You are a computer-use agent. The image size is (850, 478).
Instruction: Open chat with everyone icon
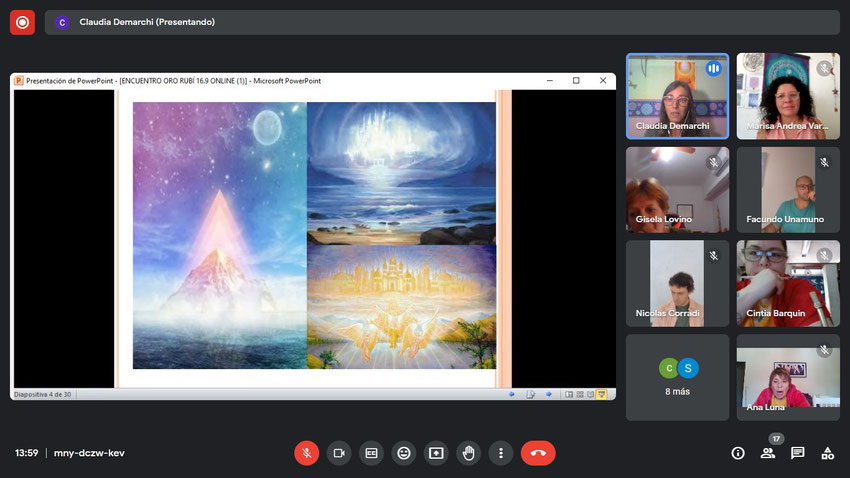click(797, 453)
